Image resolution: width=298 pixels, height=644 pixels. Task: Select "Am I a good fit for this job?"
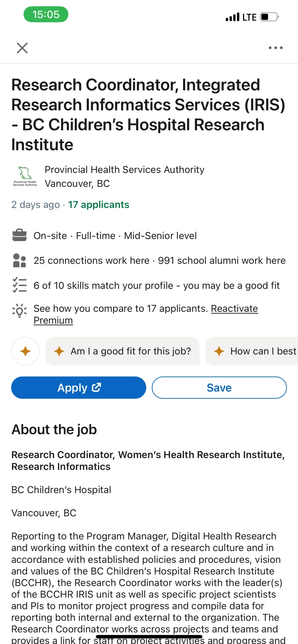[x=123, y=351]
